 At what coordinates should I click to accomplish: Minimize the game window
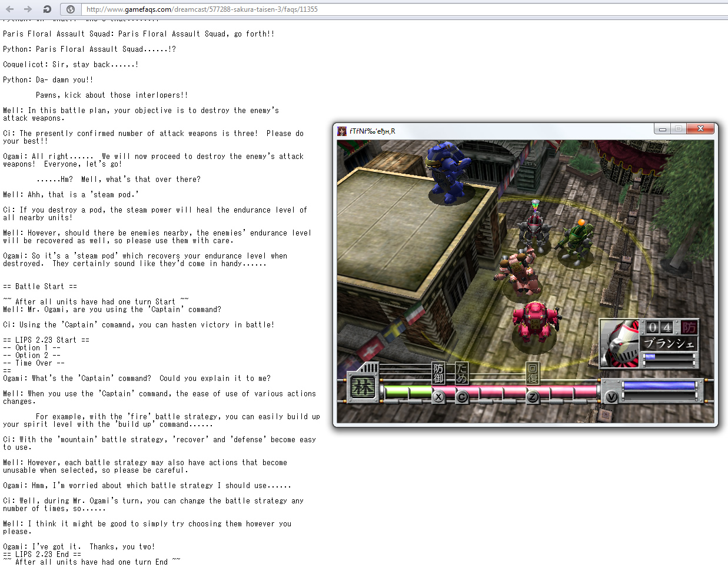point(662,128)
